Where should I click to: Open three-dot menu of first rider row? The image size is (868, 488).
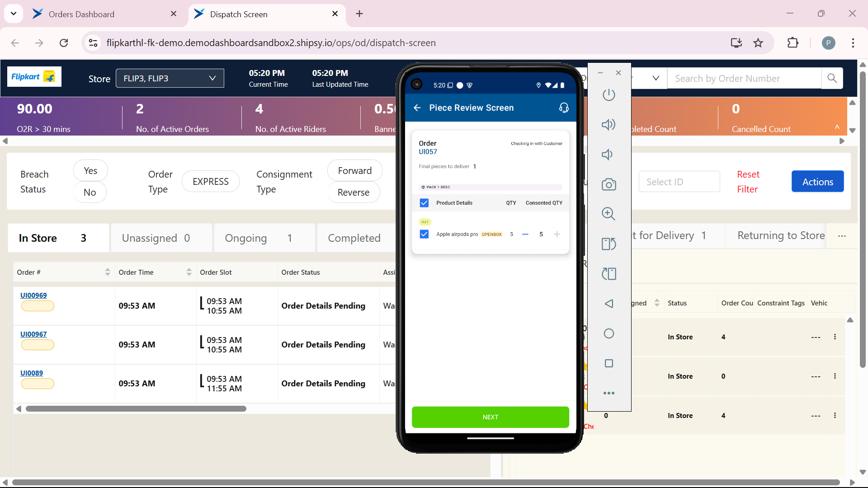[835, 337]
